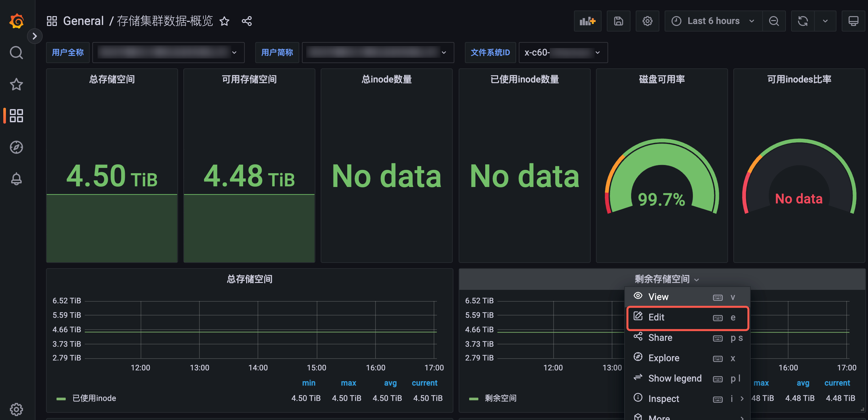Open the Alerting bell icon in sidebar
This screenshot has height=420, width=868.
pyautogui.click(x=16, y=179)
